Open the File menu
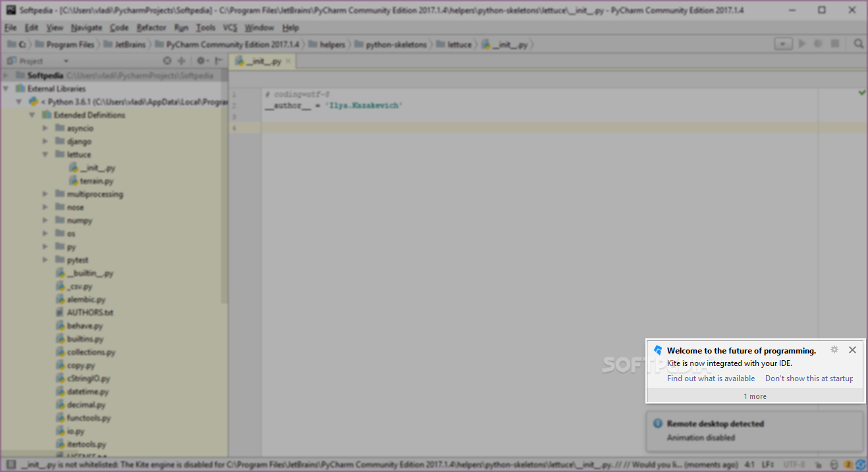Screen dimensions: 868x472 [x=11, y=28]
